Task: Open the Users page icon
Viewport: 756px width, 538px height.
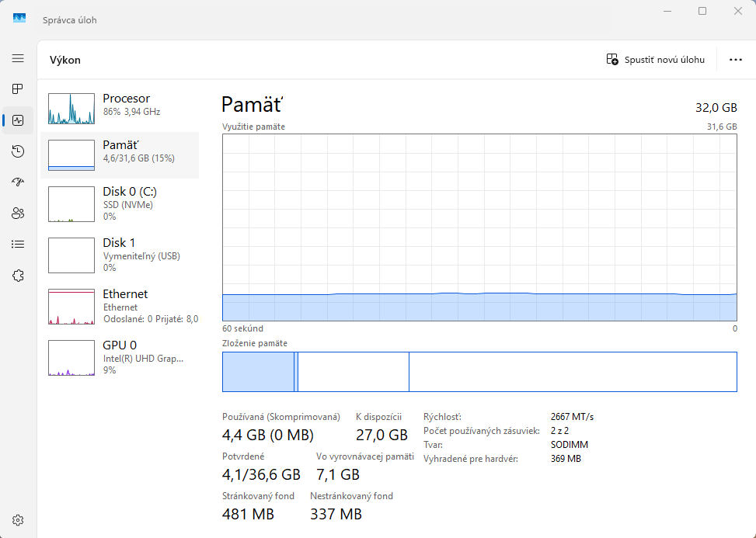Action: click(x=18, y=213)
